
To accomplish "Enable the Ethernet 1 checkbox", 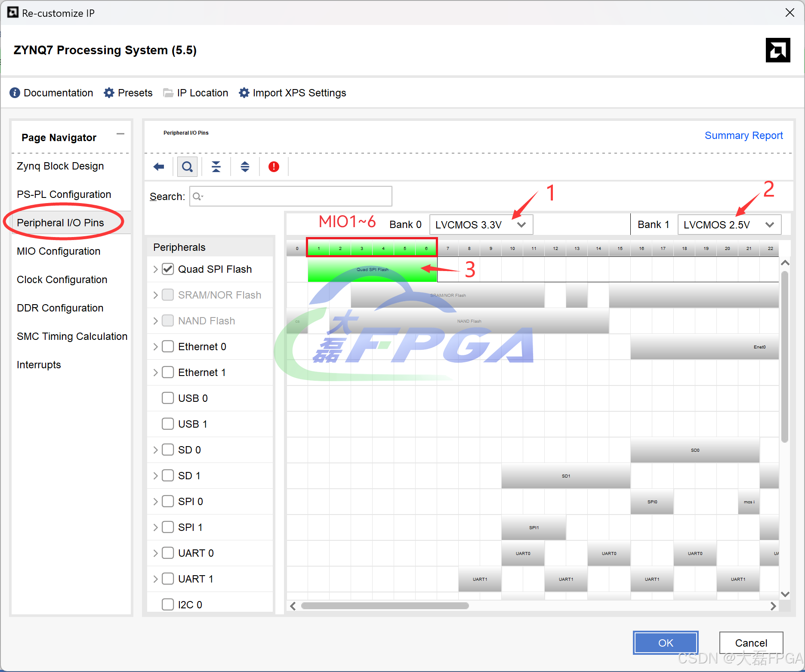I will pos(168,373).
